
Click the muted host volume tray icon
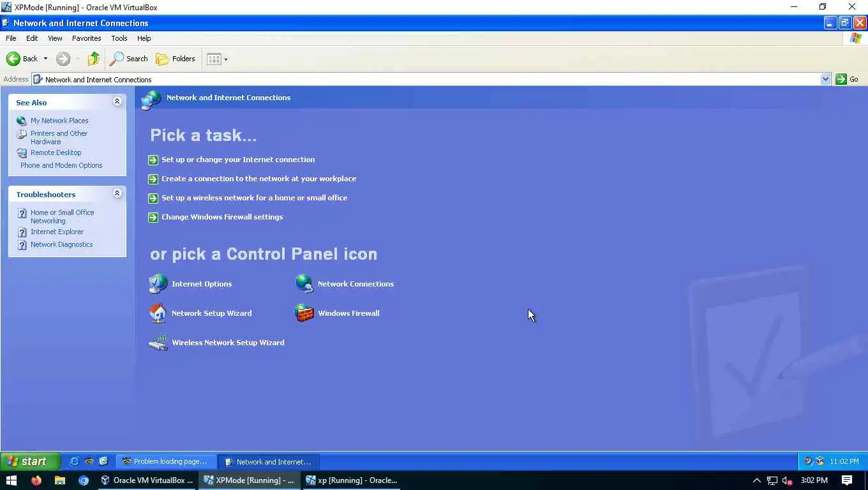click(788, 480)
